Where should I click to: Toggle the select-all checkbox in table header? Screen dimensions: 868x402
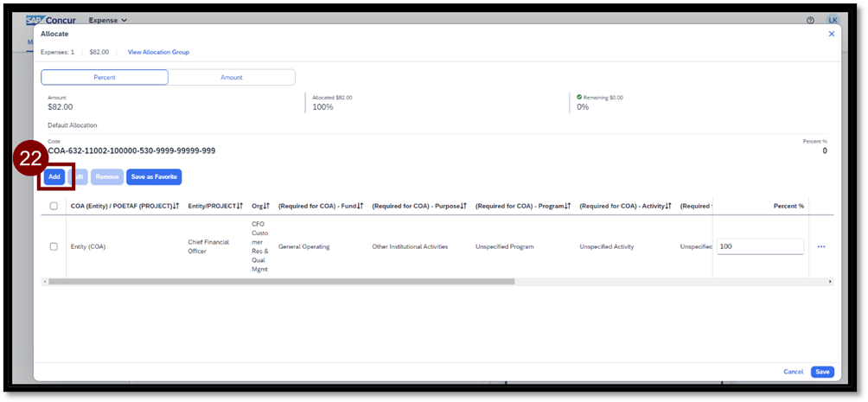tap(54, 207)
